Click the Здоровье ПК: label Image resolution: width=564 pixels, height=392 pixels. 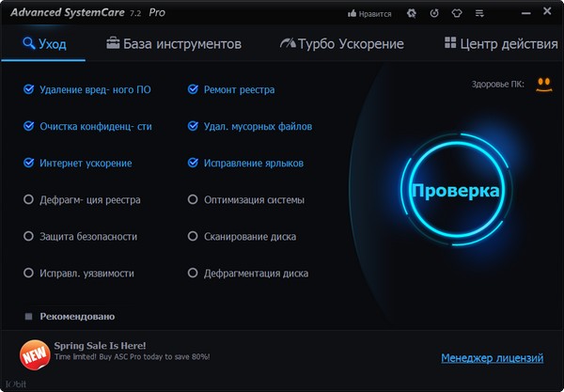point(498,85)
